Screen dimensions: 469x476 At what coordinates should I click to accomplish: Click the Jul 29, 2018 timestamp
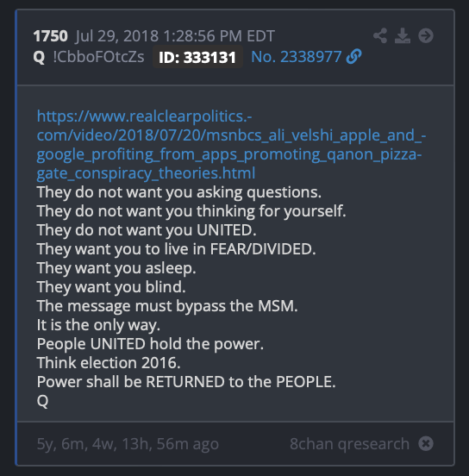click(x=175, y=36)
